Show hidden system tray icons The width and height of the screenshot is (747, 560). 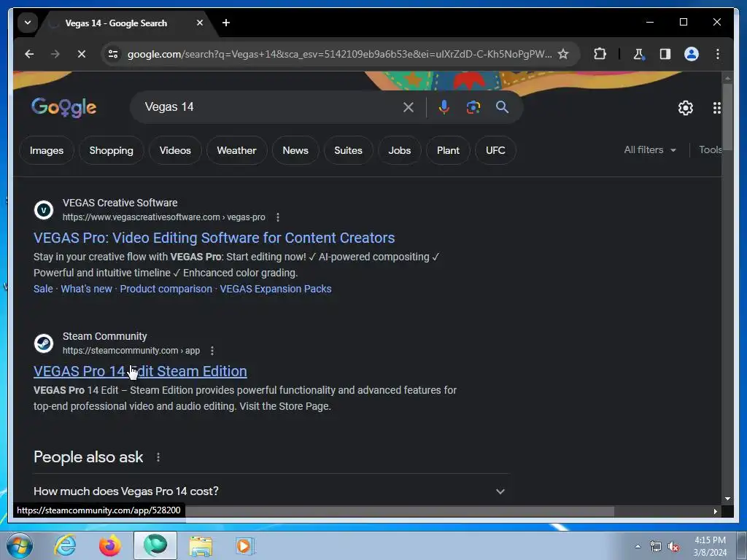click(x=638, y=546)
